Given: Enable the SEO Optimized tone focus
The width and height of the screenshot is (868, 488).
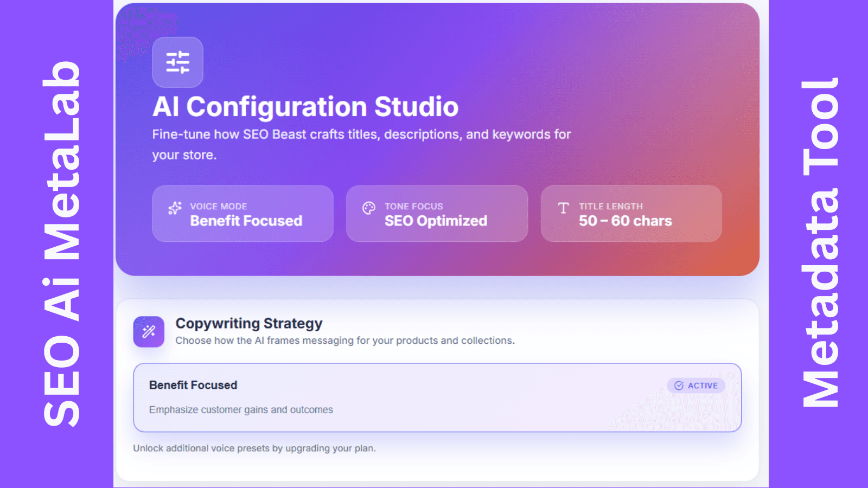Looking at the screenshot, I should pyautogui.click(x=437, y=213).
